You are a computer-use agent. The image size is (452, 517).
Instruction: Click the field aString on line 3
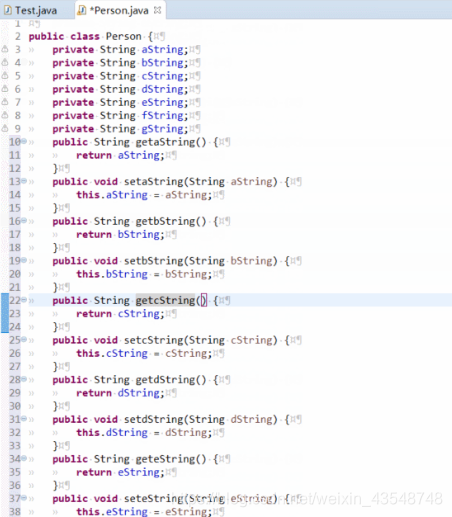click(163, 49)
